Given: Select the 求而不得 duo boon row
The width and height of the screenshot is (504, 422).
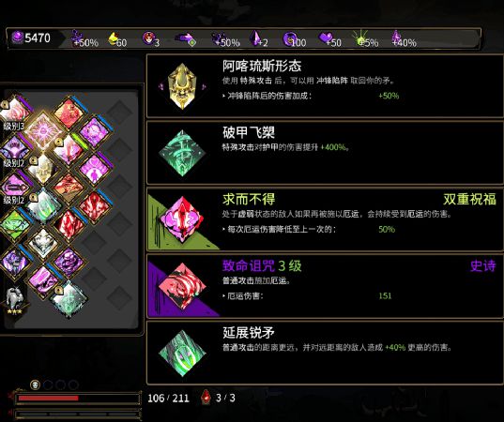Looking at the screenshot, I should pos(325,219).
